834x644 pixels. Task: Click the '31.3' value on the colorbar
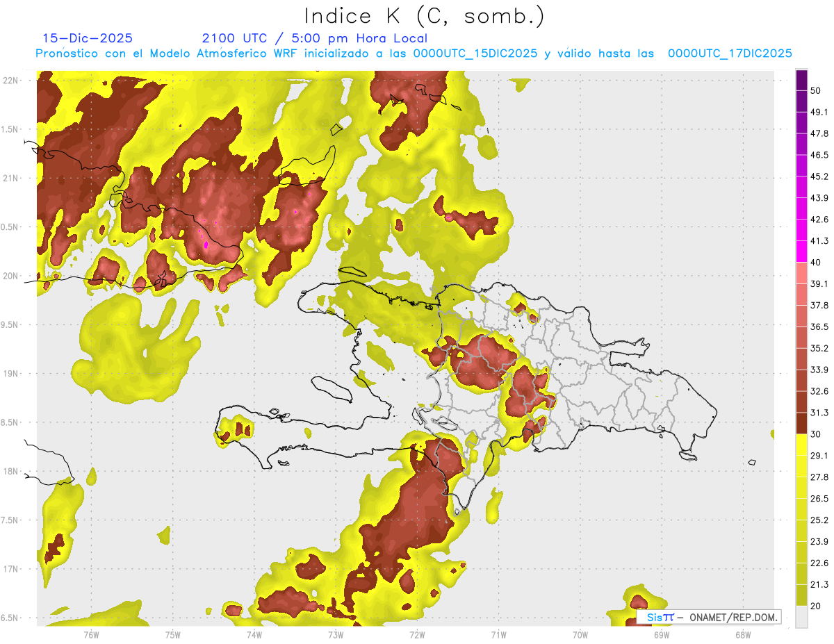[820, 413]
